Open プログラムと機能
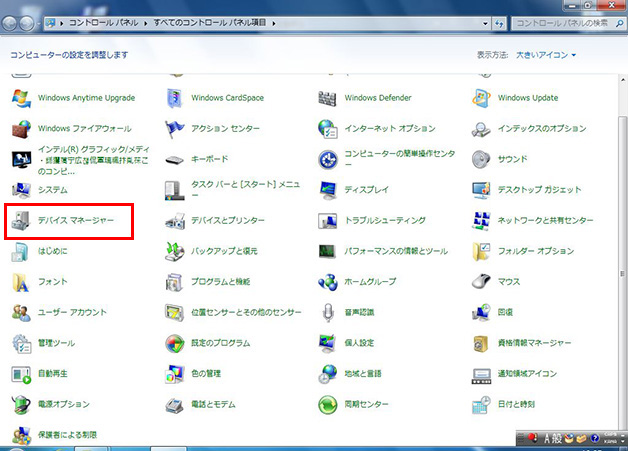The image size is (628, 451). (x=207, y=282)
